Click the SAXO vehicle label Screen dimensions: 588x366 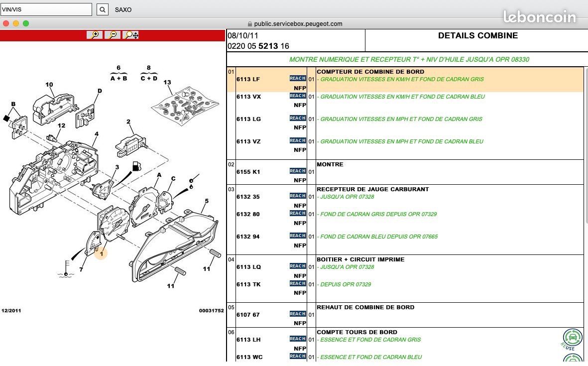tap(123, 9)
